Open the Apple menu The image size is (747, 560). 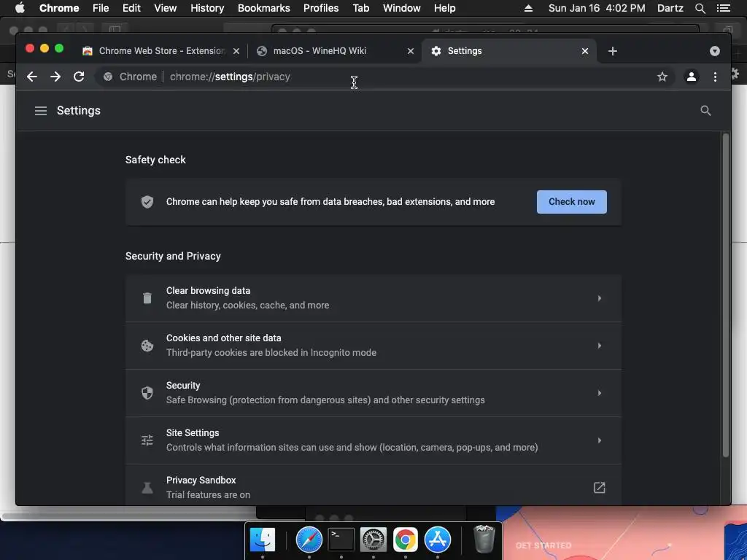pos(20,8)
